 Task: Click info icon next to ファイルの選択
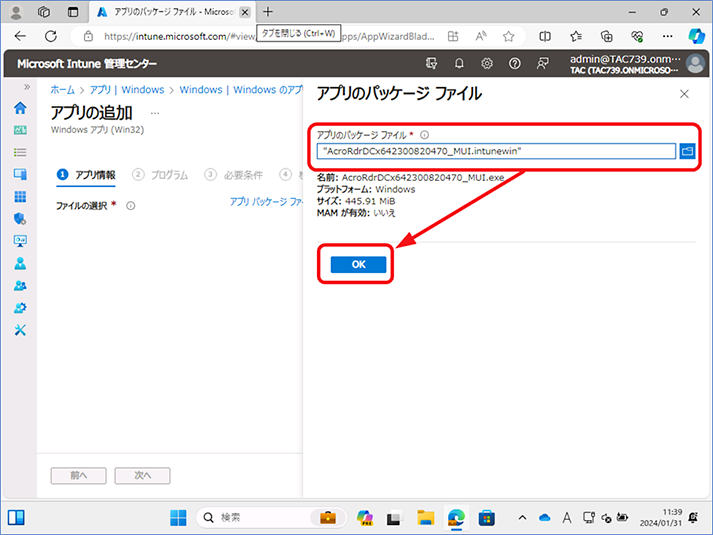point(131,206)
